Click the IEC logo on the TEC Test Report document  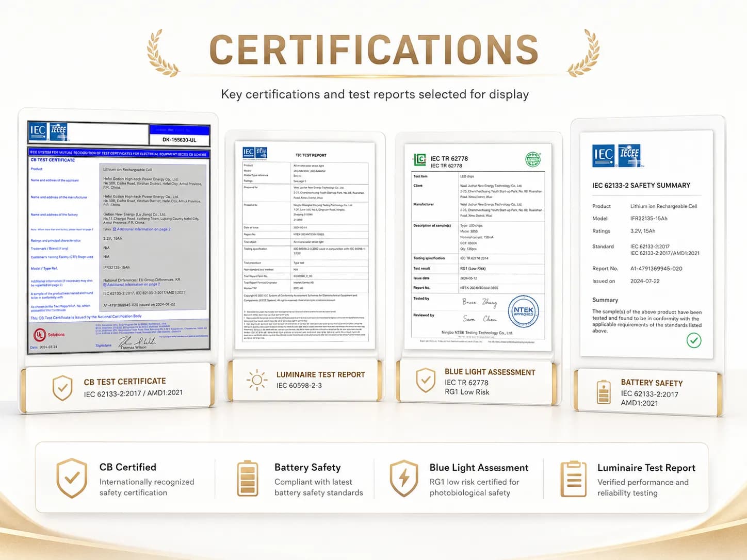tap(248, 152)
